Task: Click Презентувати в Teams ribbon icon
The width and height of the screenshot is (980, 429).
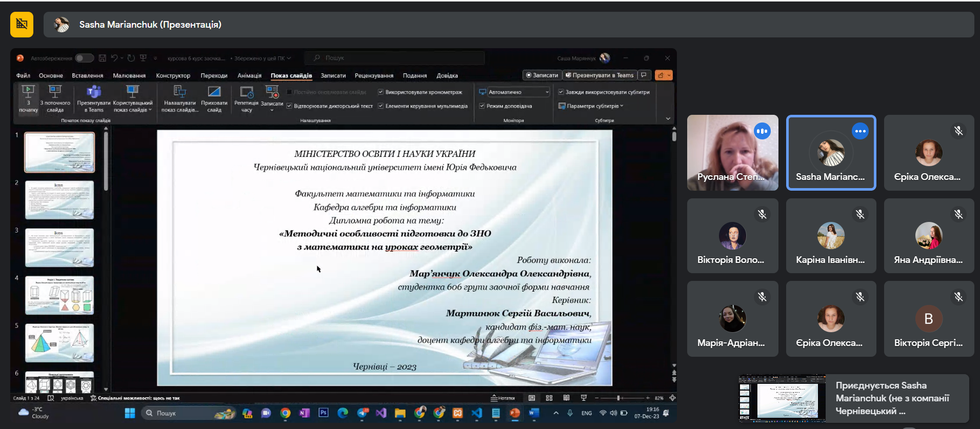Action: pos(94,98)
